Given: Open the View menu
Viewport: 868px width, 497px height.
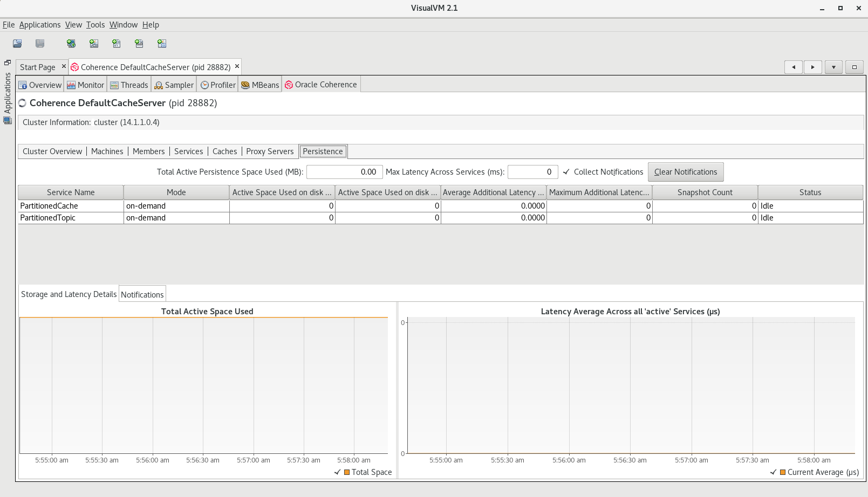Looking at the screenshot, I should (x=73, y=25).
